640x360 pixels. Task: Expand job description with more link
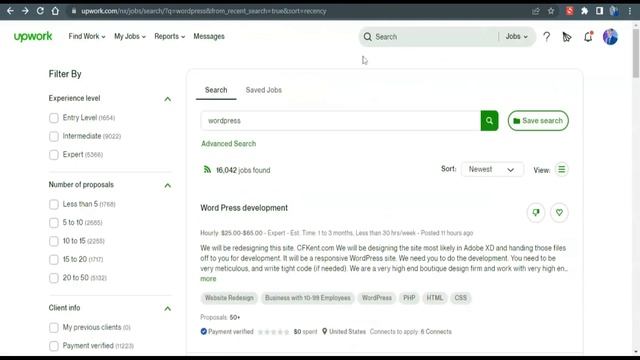tap(208, 279)
